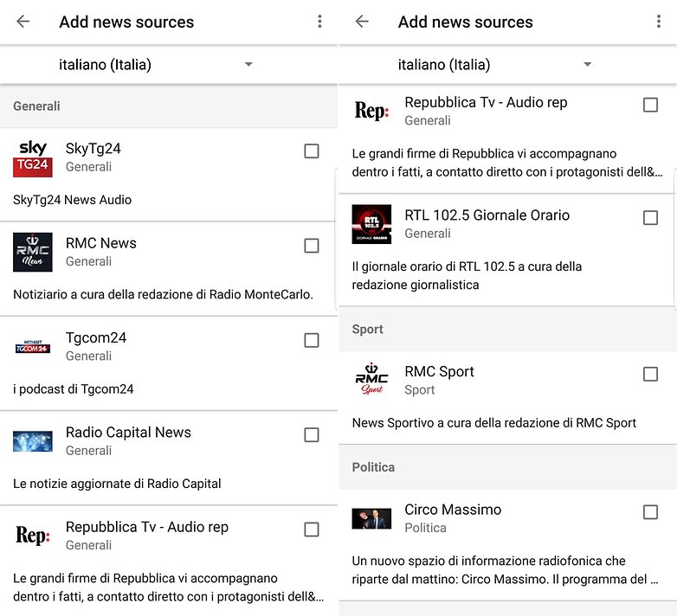This screenshot has width=677, height=616.
Task: Tap the RTL 102.5 logo
Action: (371, 224)
